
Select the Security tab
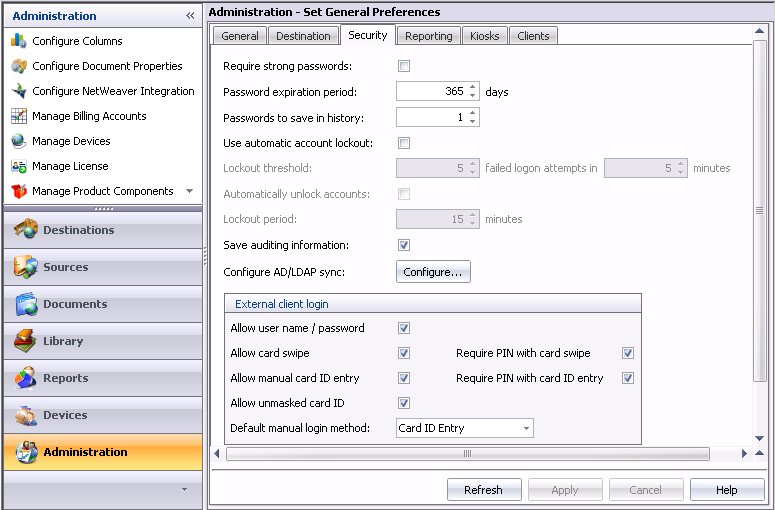(368, 35)
